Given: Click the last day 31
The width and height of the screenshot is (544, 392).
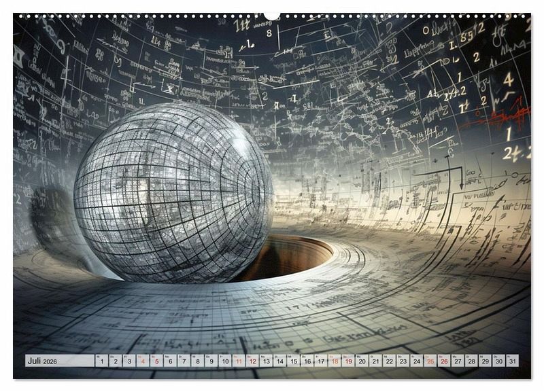Looking at the screenshot, I should click(x=512, y=361).
